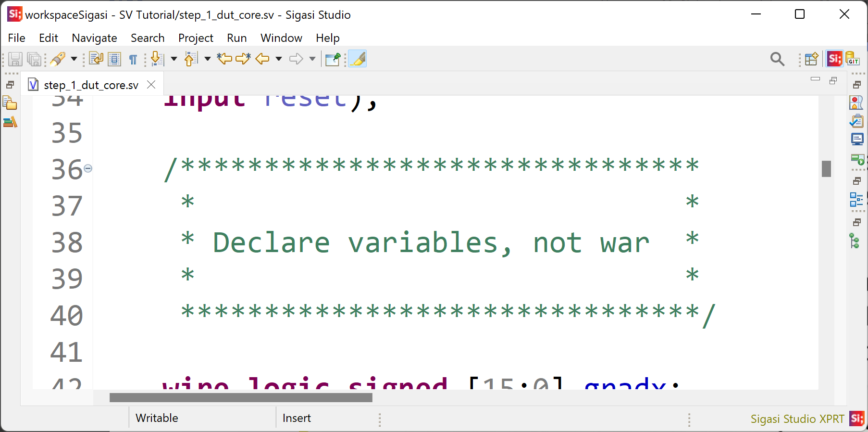
Task: Open the Console view in right sidebar
Action: pos(857,140)
